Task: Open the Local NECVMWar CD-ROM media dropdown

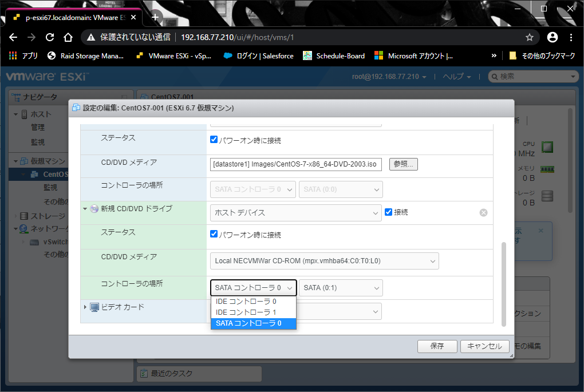Action: coord(325,261)
